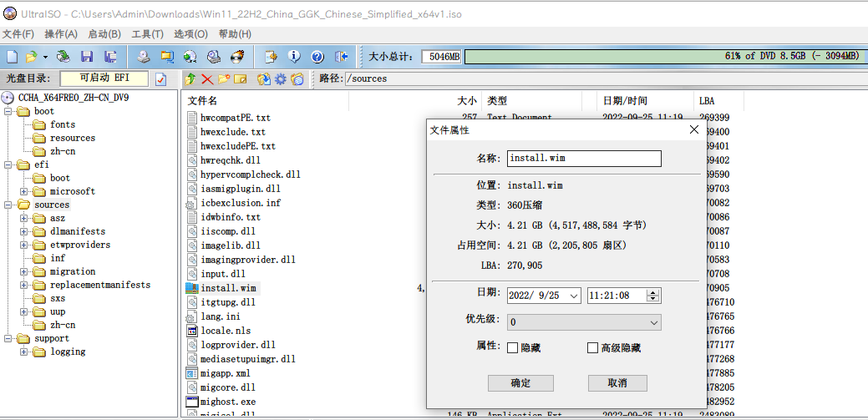Open the 操作(A) menu
The width and height of the screenshot is (868, 420).
click(x=61, y=34)
